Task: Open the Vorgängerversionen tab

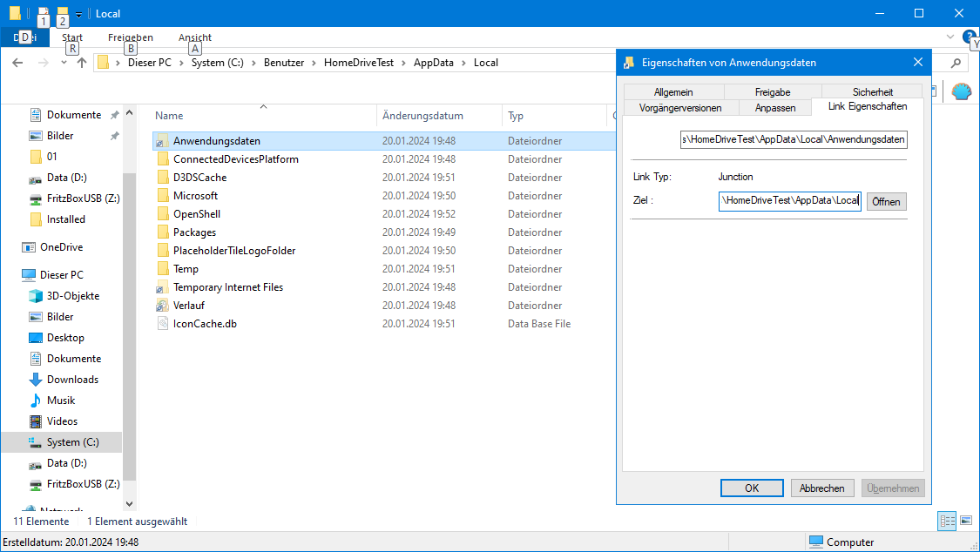Action: 679,107
